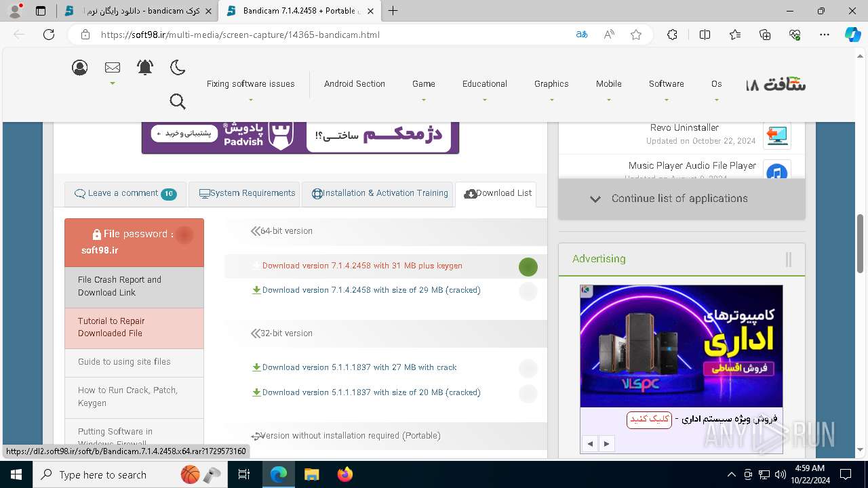Go to next ad with the right arrow
The height and width of the screenshot is (488, 868).
[606, 444]
